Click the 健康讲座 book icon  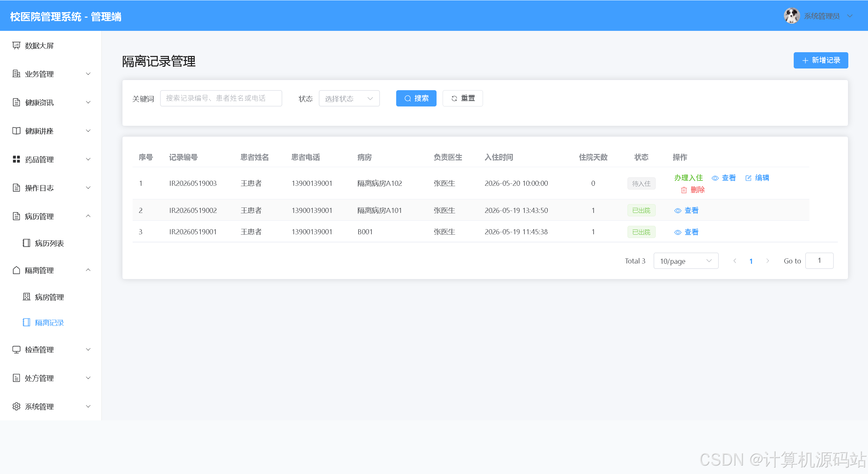[x=16, y=131]
